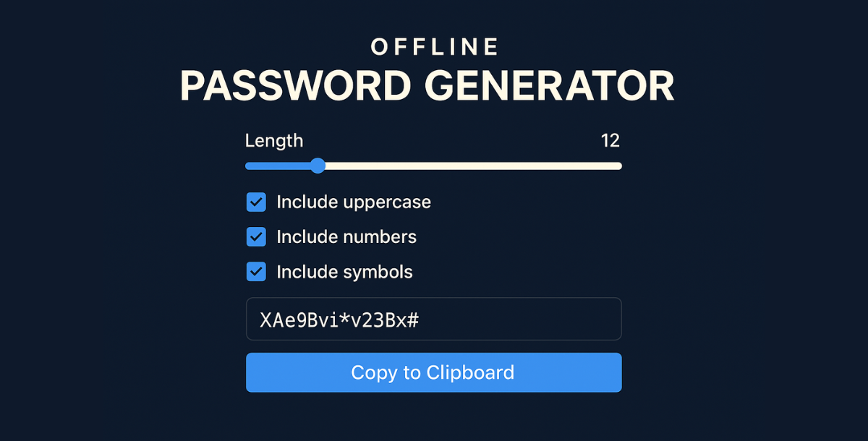This screenshot has width=868, height=441.
Task: Focus the empty right area of password field
Action: (x=535, y=319)
